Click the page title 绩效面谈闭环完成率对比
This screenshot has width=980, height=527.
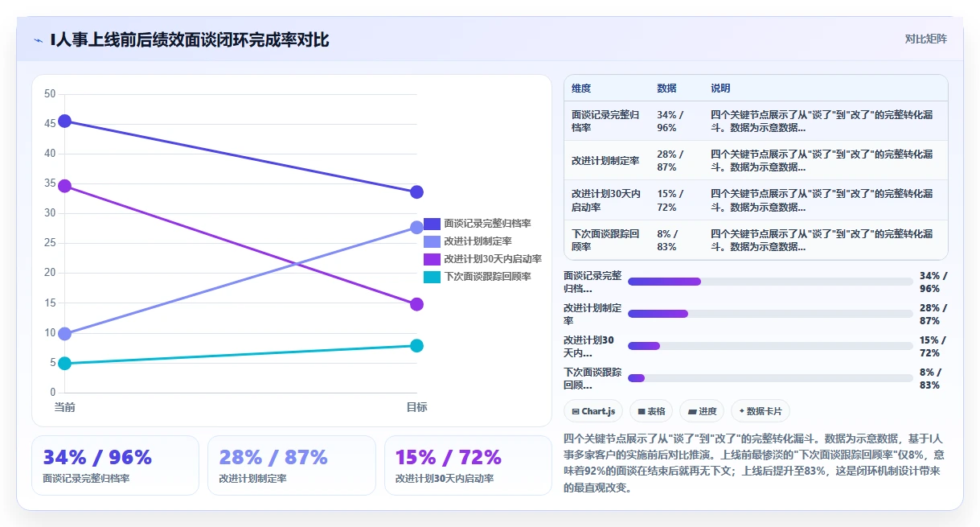coord(190,39)
